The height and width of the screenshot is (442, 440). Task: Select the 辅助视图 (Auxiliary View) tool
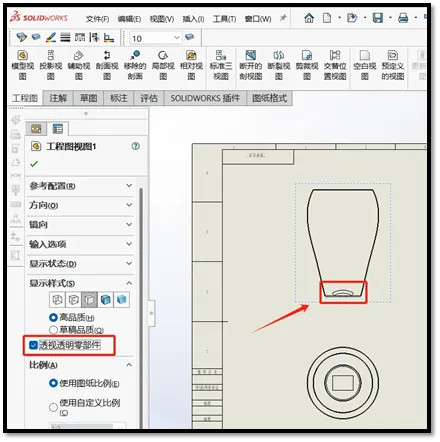tap(79, 65)
